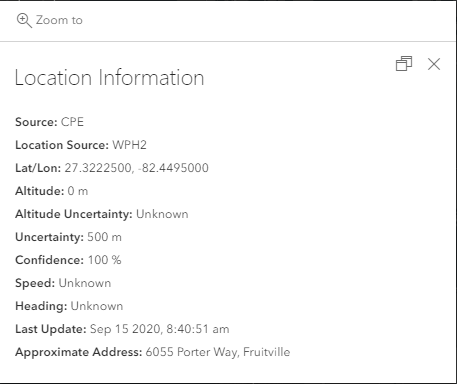Click the Last Update timestamp Sep 15 2020

click(x=159, y=329)
